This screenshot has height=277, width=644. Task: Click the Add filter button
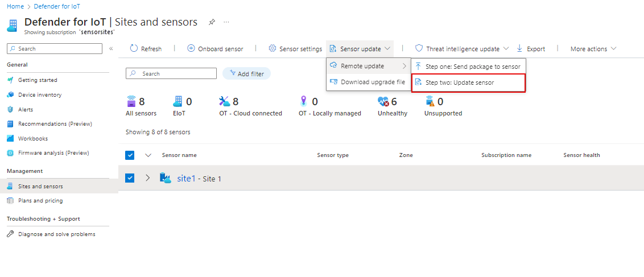[246, 73]
